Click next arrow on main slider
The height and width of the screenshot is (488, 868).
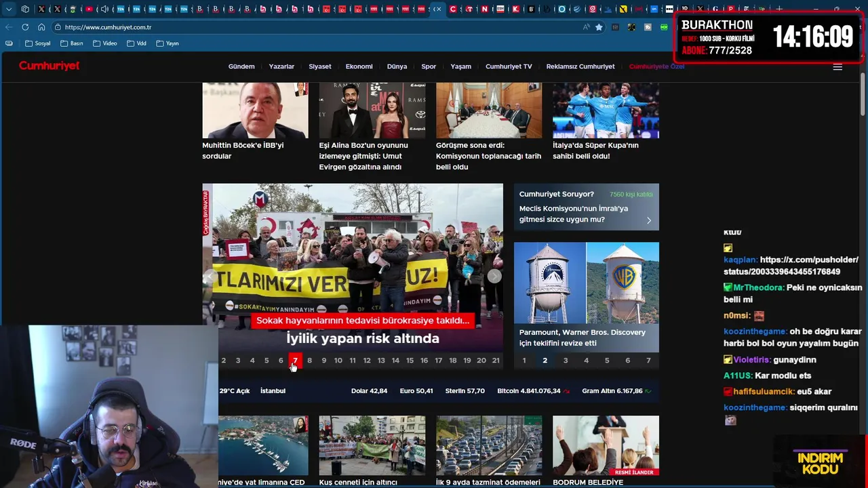tap(494, 276)
